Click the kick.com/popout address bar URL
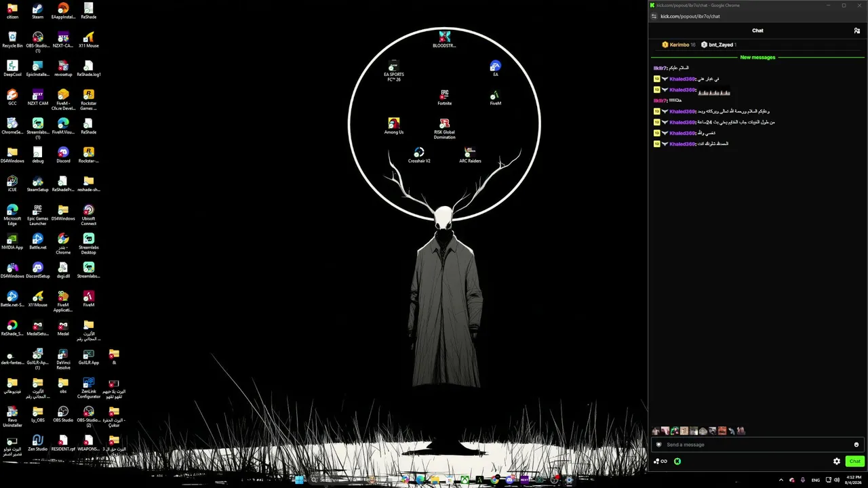Image resolution: width=868 pixels, height=488 pixels. click(690, 16)
